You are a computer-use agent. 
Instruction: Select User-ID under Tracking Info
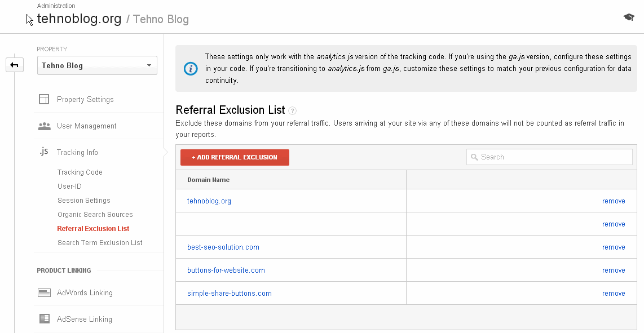[x=69, y=187]
